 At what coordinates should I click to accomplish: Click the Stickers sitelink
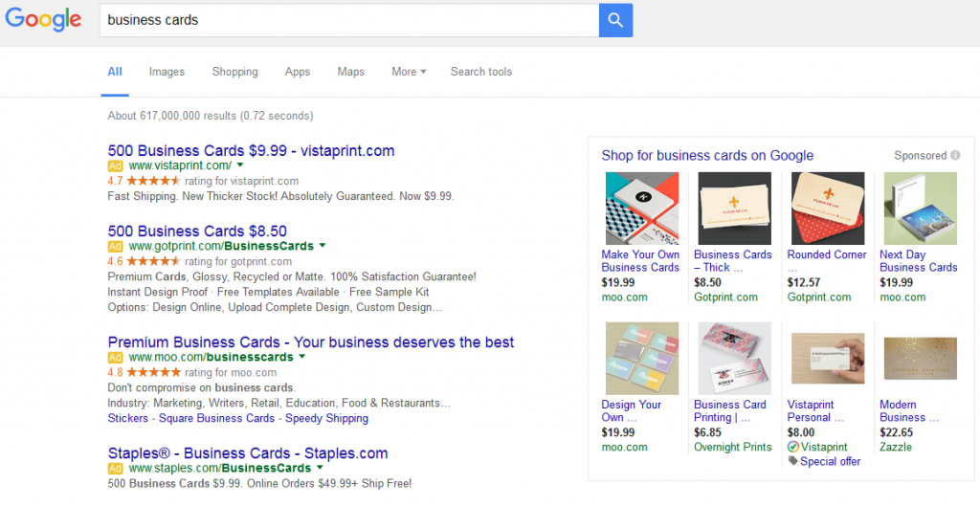pyautogui.click(x=127, y=419)
